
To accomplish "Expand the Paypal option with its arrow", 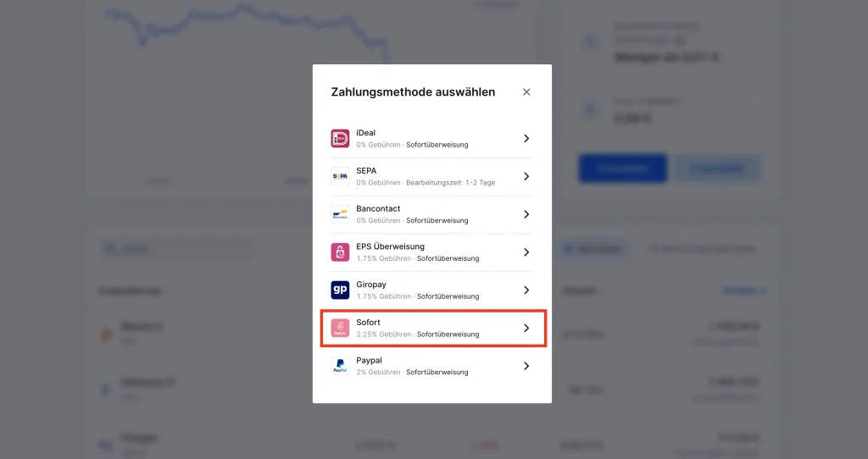I will click(526, 366).
